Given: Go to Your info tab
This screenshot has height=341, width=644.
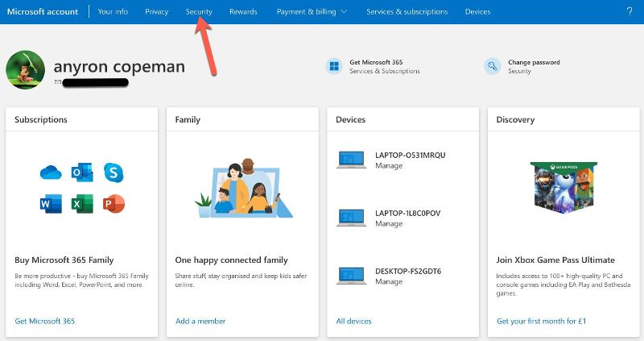Looking at the screenshot, I should point(113,11).
